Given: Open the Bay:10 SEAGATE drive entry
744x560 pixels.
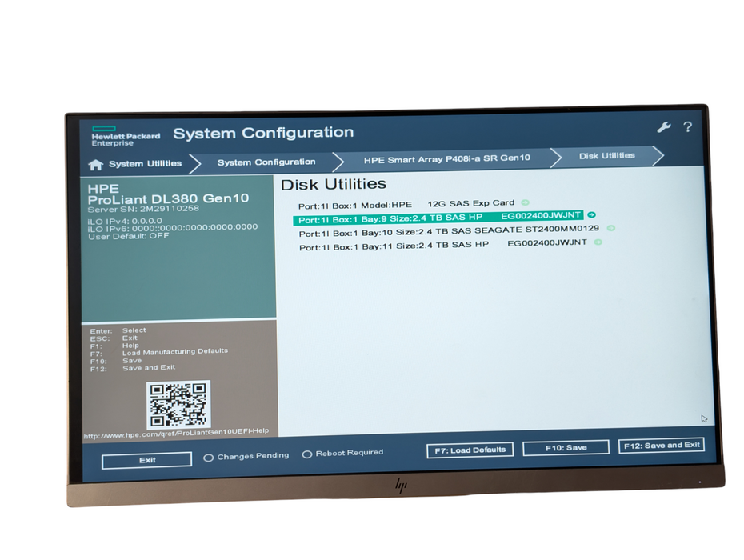Looking at the screenshot, I should coord(449,231).
